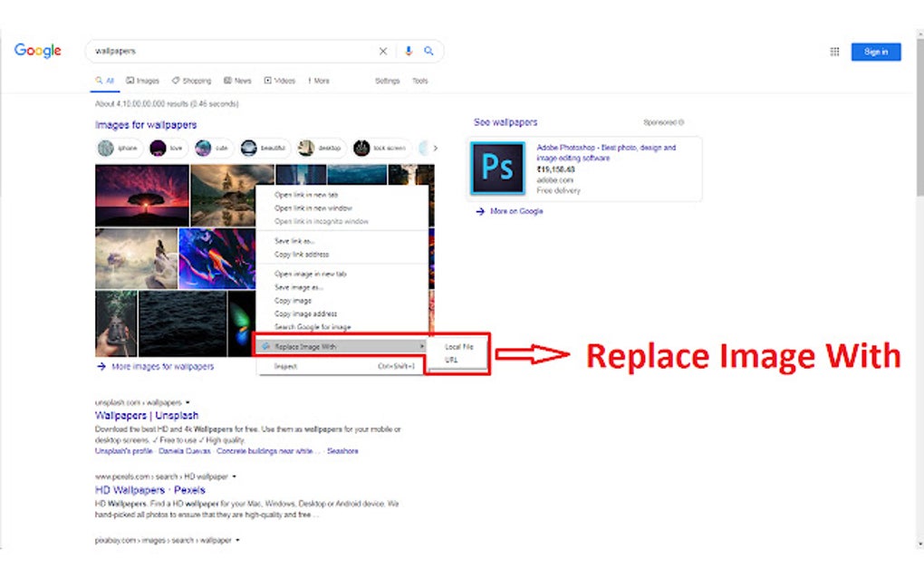Viewport: 924px width, 578px height.
Task: Open the Google apps grid icon
Action: (x=833, y=52)
